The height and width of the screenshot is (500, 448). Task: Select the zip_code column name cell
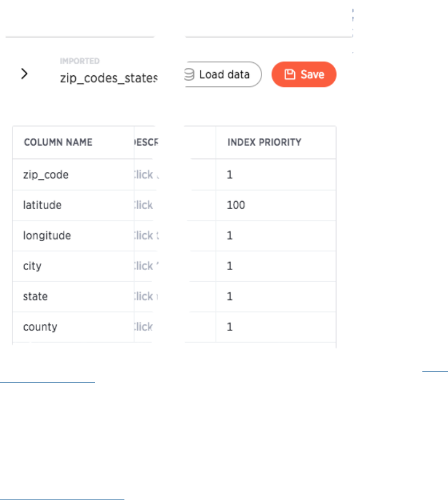tap(46, 174)
